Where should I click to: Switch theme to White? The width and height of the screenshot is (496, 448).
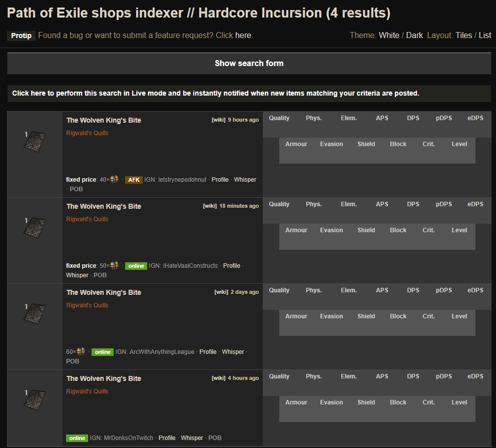[389, 35]
